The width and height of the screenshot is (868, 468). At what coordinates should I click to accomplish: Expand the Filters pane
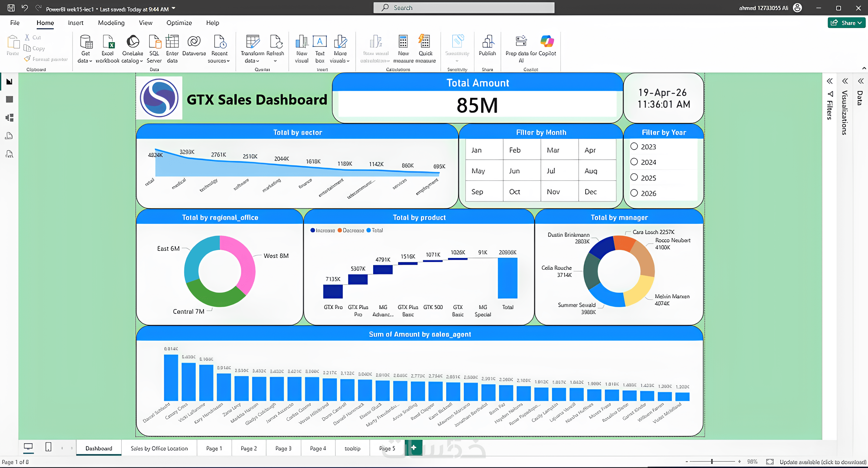tap(830, 81)
